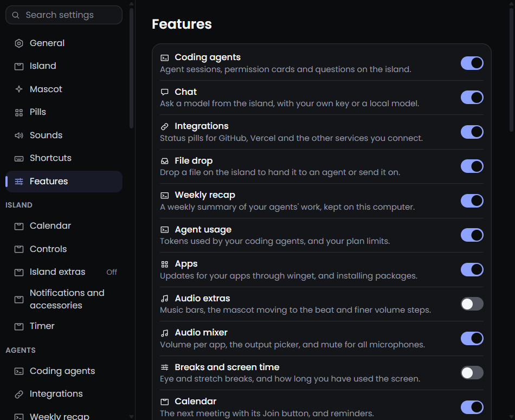Click the Island extras icon
The height and width of the screenshot is (420, 515).
(x=19, y=272)
